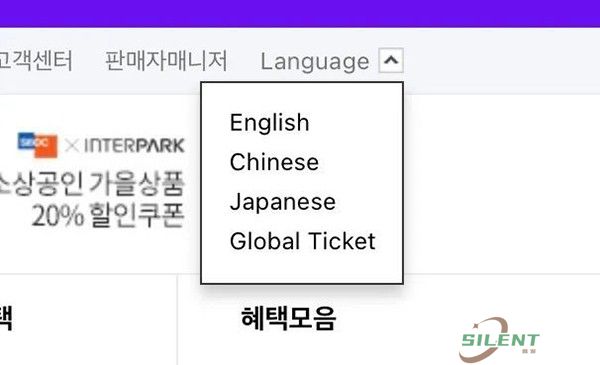Select the partially visible tab ending in 택

tap(6, 318)
